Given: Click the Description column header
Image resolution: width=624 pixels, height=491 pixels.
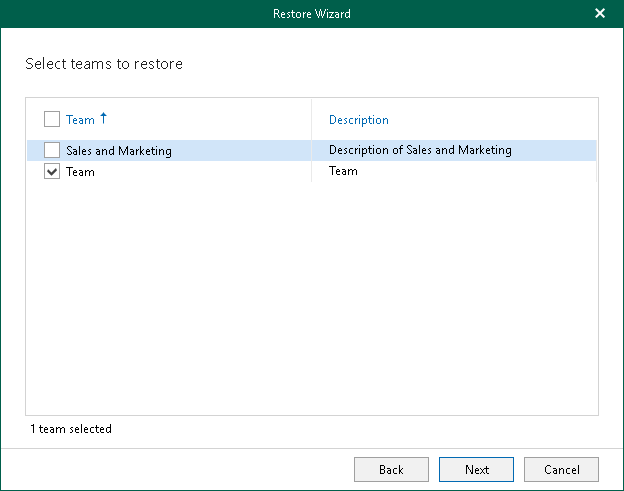Looking at the screenshot, I should (358, 120).
